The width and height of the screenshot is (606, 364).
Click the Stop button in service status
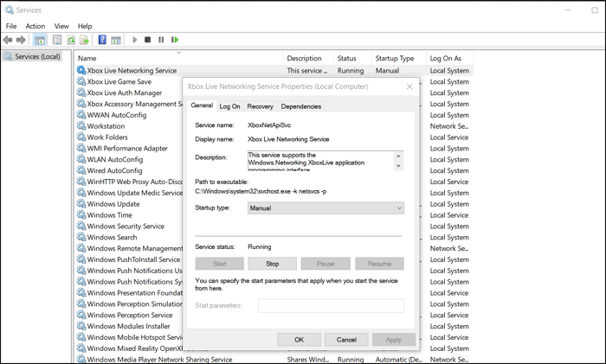(272, 264)
